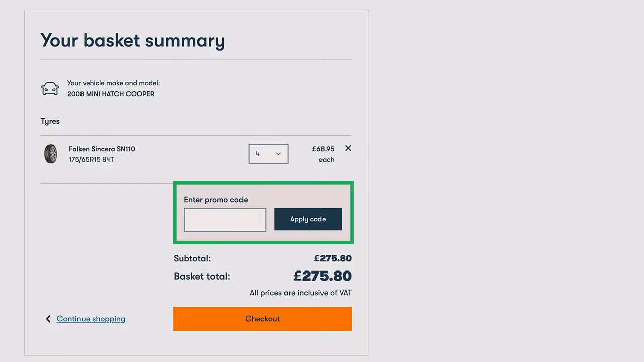
Task: Click the tyre product image
Action: click(51, 154)
